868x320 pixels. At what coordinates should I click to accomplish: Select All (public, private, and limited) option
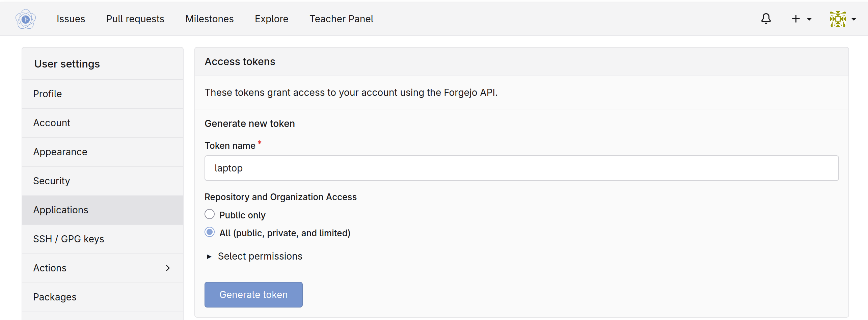click(x=210, y=232)
